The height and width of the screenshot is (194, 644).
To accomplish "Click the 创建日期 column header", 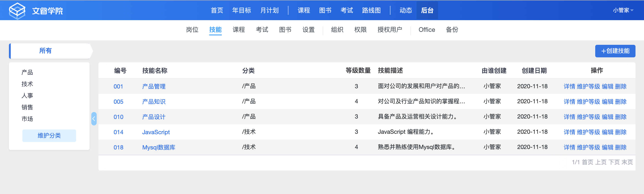I will click(x=534, y=71).
